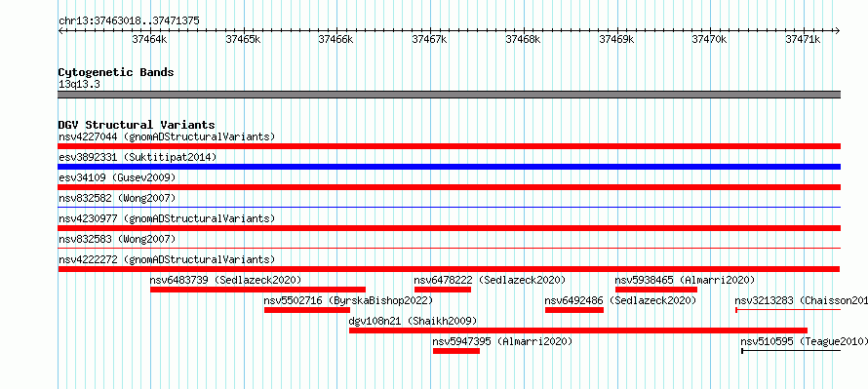
Task: Select the nsv5938465 Almarri2020 red bar
Action: tap(656, 290)
